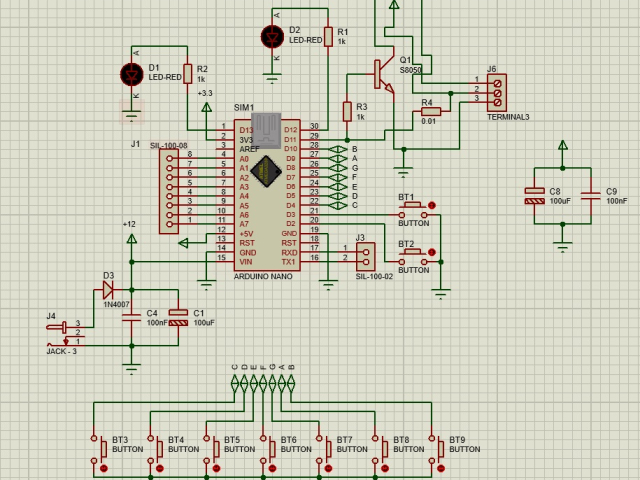Image resolution: width=640 pixels, height=480 pixels.
Task: Select the J6 TERMINAL3 connector block
Action: (x=497, y=93)
